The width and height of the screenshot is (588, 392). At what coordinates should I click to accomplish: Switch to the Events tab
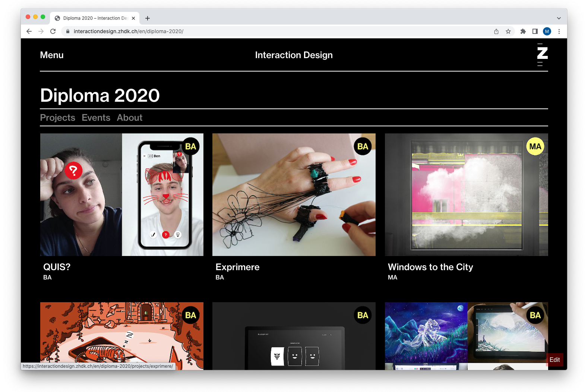(96, 118)
